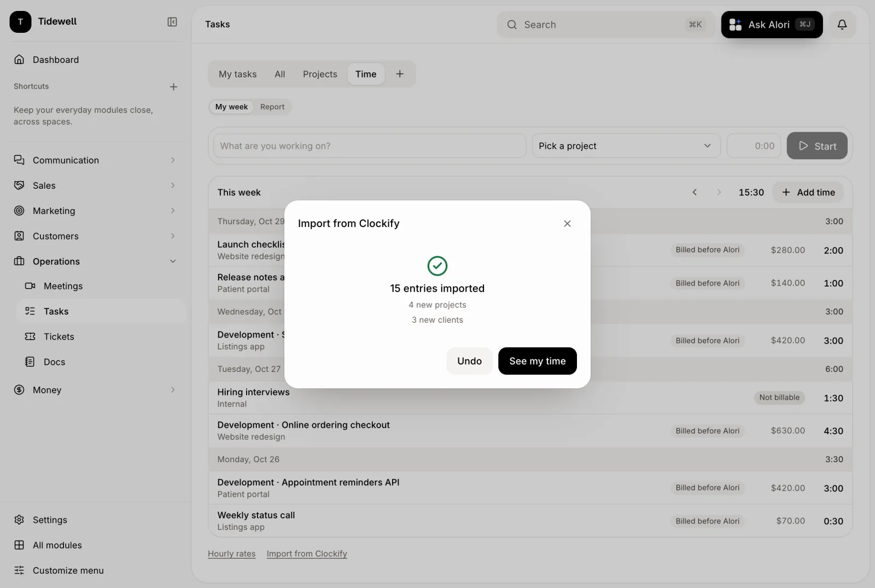
Task: Click What are you working on field
Action: click(x=370, y=146)
